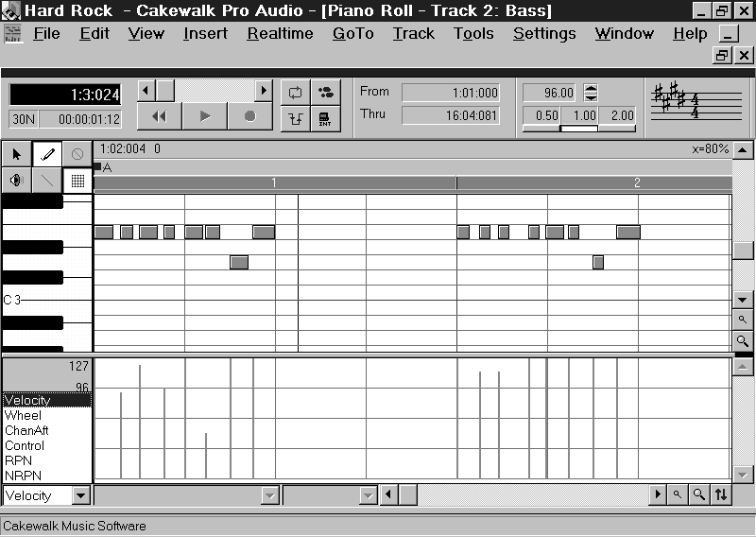Click the key and meter signature display
756x537 pixels.
point(696,104)
